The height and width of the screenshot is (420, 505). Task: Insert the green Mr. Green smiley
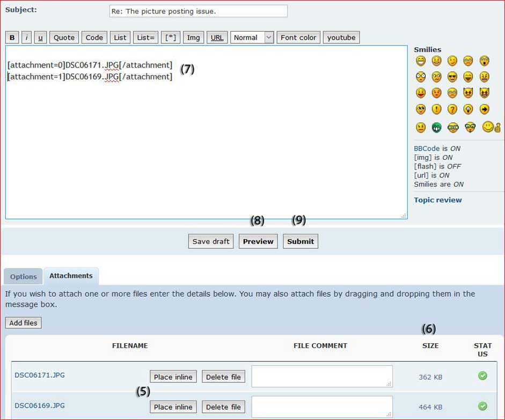tap(436, 128)
